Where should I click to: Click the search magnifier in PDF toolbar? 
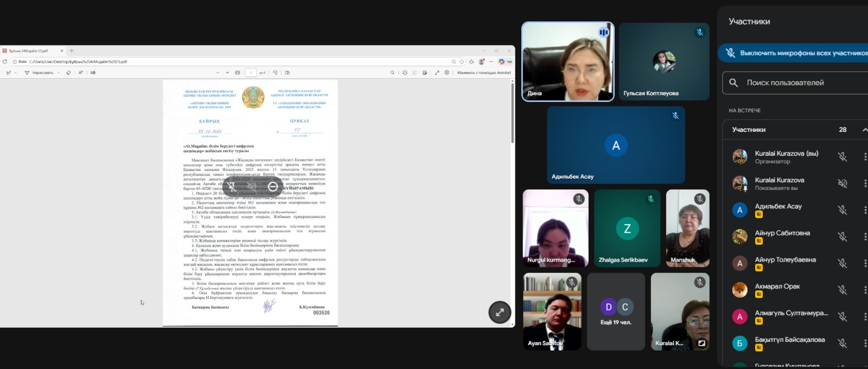click(392, 73)
